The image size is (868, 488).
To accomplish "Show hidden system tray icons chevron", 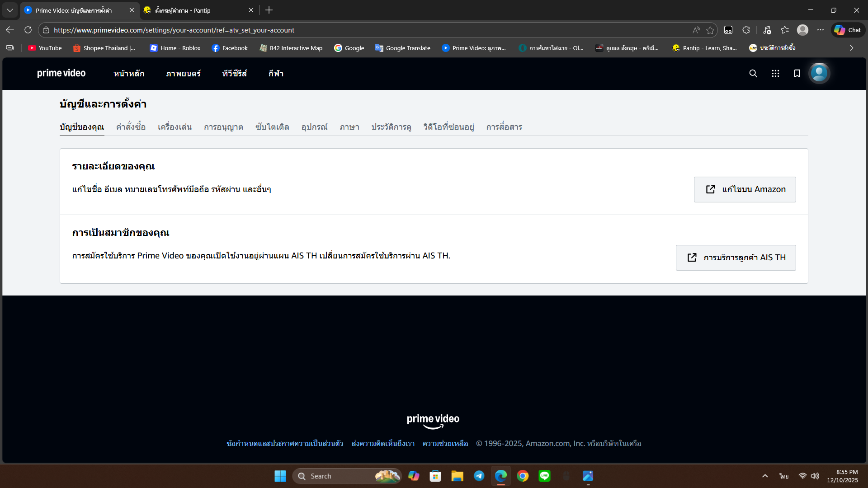I will point(765,476).
